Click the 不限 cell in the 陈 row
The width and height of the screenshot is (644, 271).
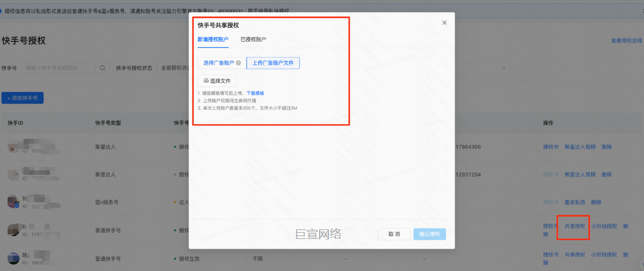click(x=257, y=259)
